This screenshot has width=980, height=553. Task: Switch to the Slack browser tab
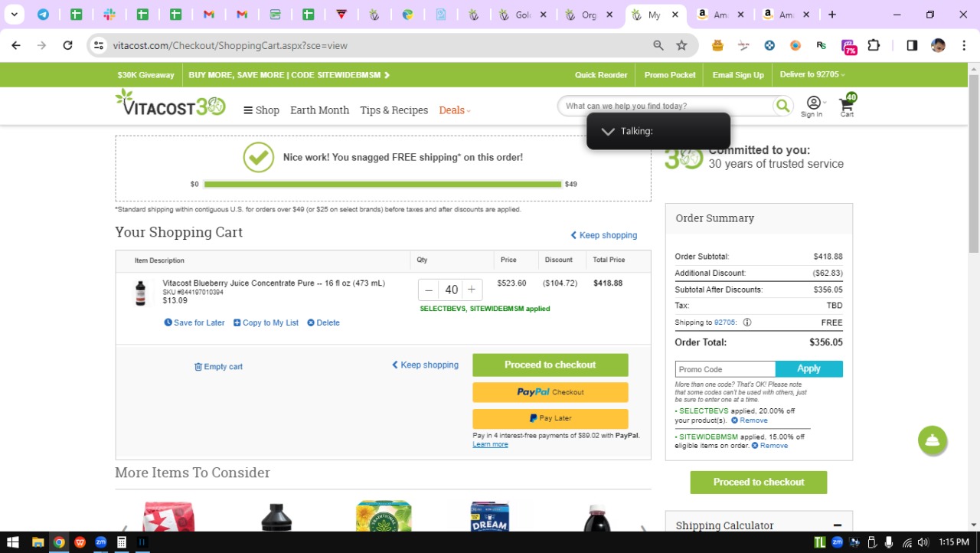tap(109, 15)
